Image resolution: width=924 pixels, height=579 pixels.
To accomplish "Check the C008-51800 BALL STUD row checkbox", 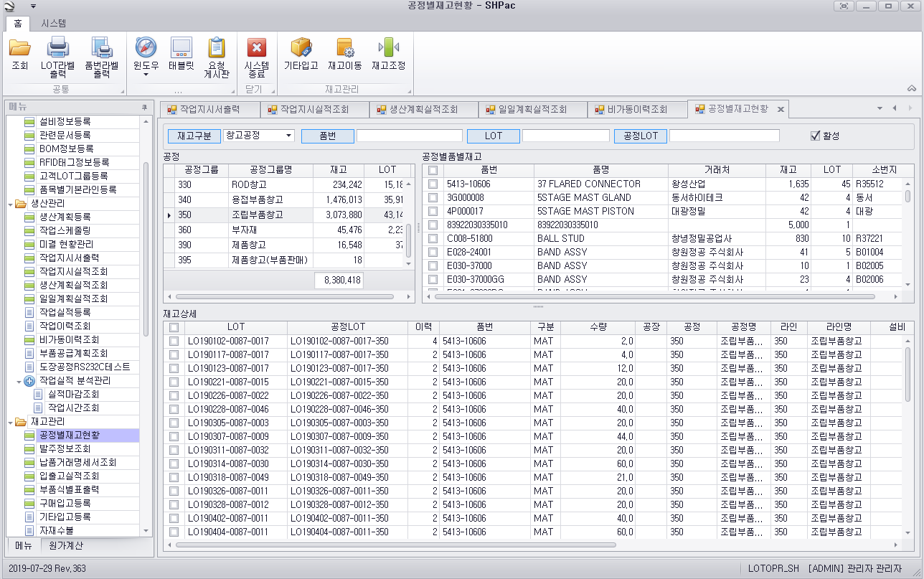I will tap(433, 238).
